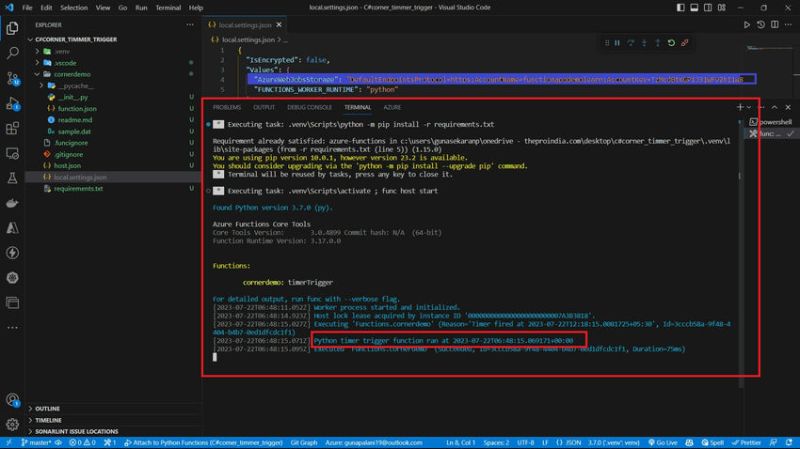Click the debug Step Into button
This screenshot has height=449, width=800.
(644, 43)
